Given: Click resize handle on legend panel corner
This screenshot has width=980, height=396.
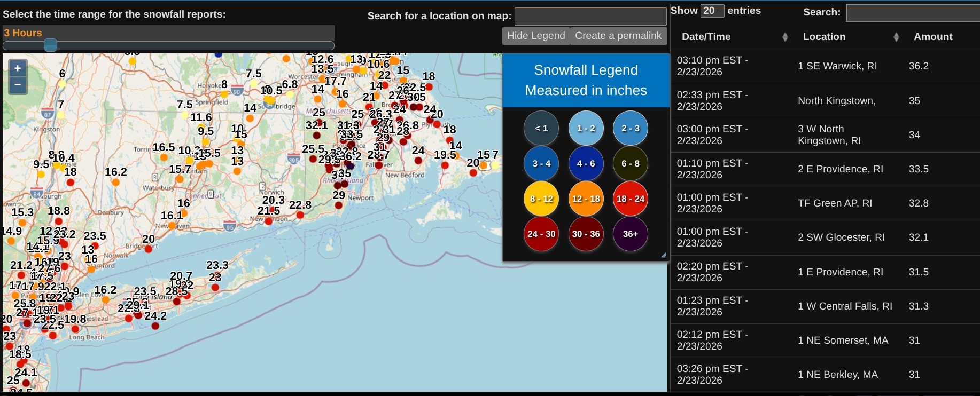Looking at the screenshot, I should tap(664, 256).
